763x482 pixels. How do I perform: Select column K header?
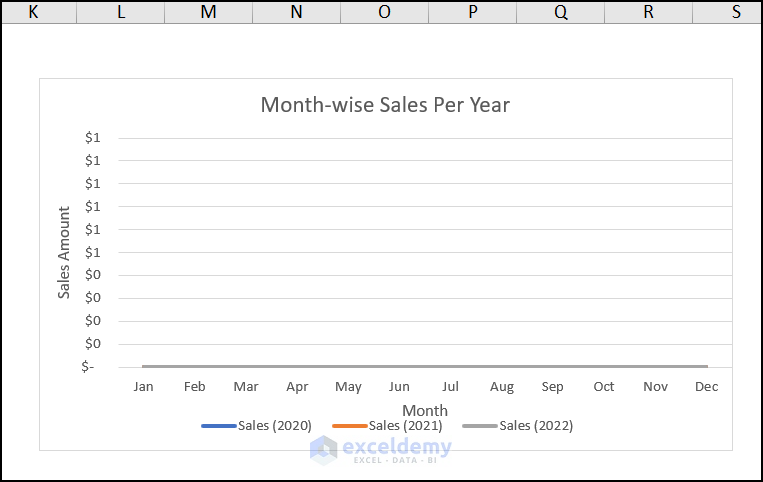click(x=33, y=11)
